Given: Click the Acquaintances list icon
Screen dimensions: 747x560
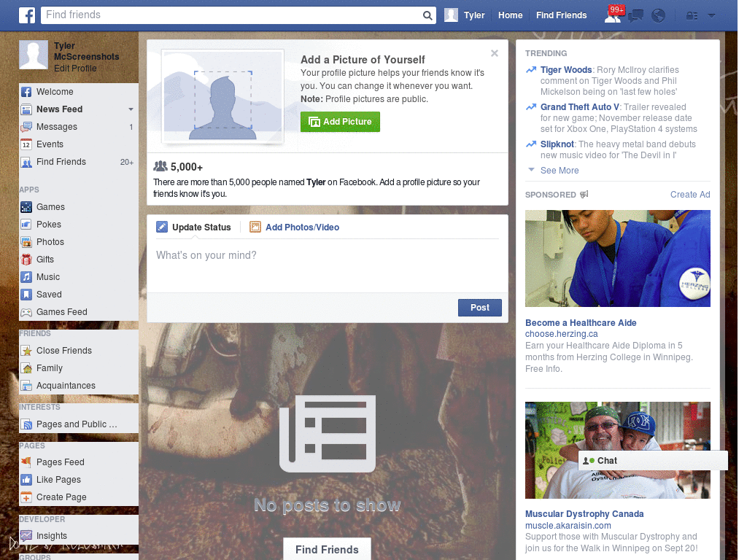Looking at the screenshot, I should [x=26, y=386].
